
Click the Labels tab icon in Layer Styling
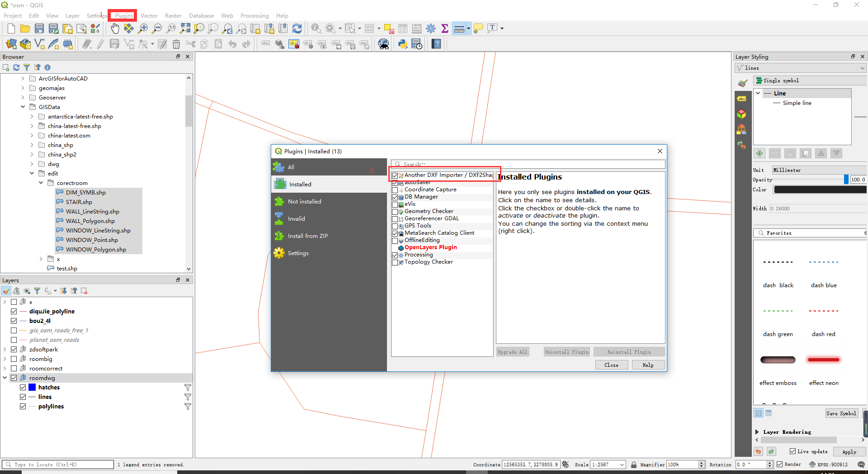[x=742, y=99]
